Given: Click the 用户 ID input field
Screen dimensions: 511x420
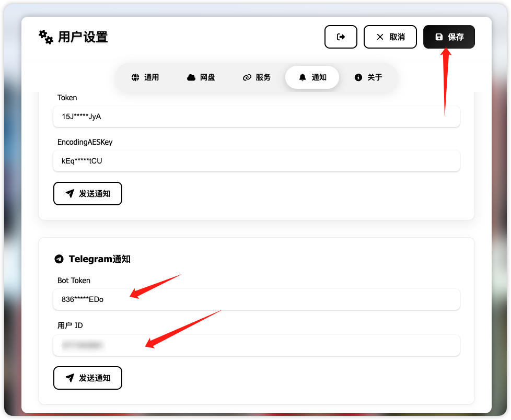Looking at the screenshot, I should 256,345.
